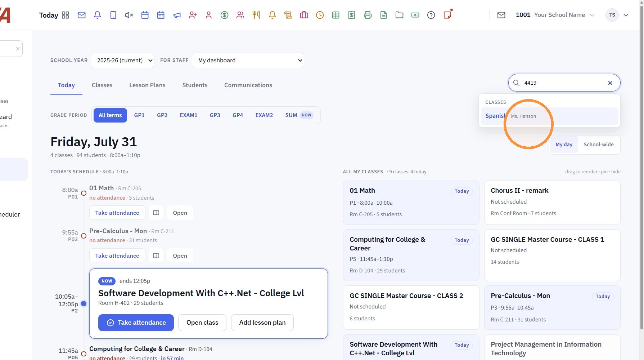Select EXAM2 grade period

pos(264,115)
